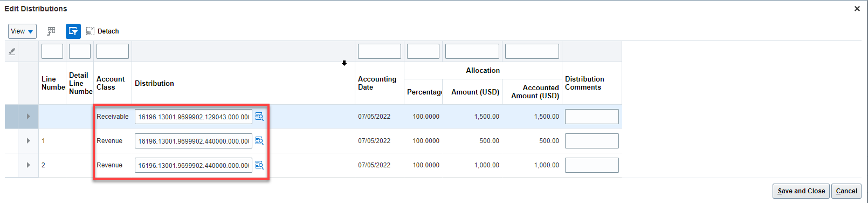The image size is (868, 203).
Task: Click the Cancel button
Action: pyautogui.click(x=846, y=191)
